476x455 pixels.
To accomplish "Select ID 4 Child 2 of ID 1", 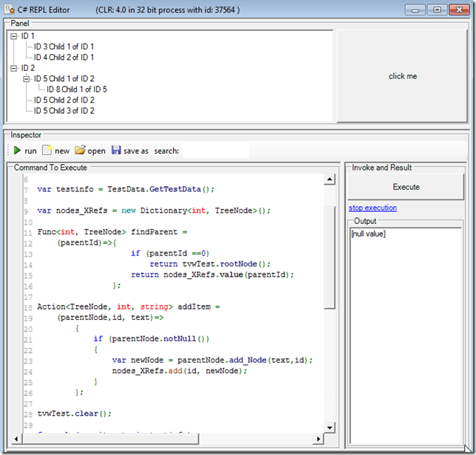I will tap(64, 58).
